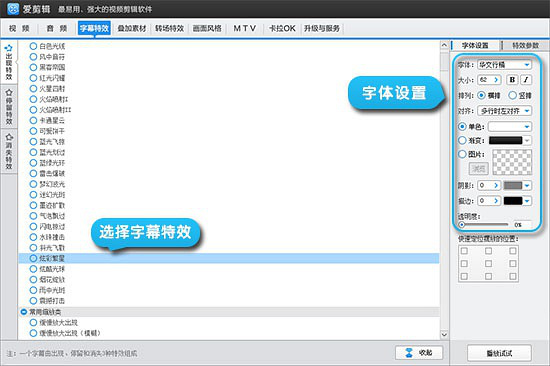
Task: Click the black stroke color swatch
Action: 513,201
